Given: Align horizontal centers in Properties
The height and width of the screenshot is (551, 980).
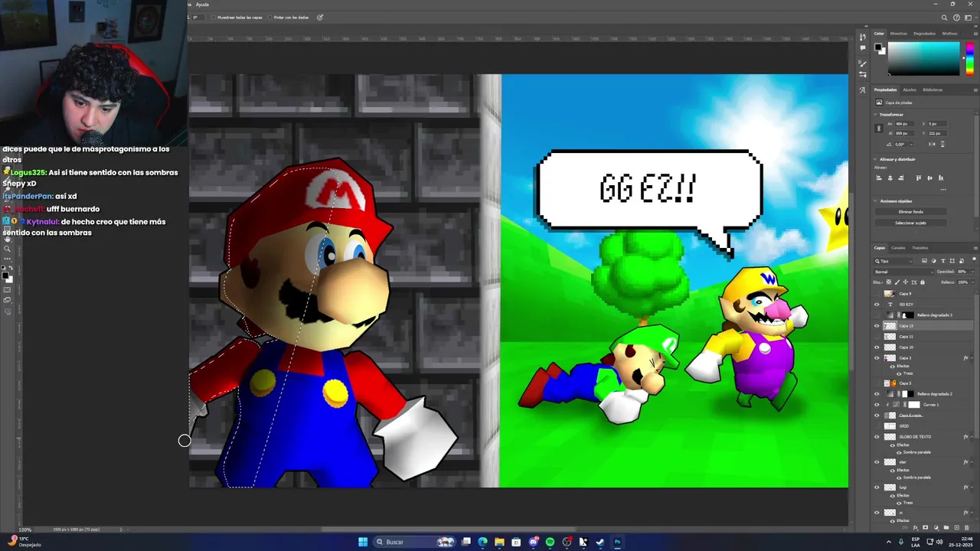Looking at the screenshot, I should 890,178.
